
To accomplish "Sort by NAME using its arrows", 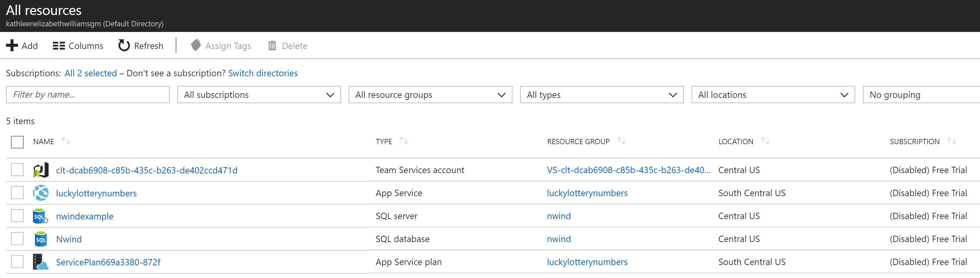I will (66, 141).
